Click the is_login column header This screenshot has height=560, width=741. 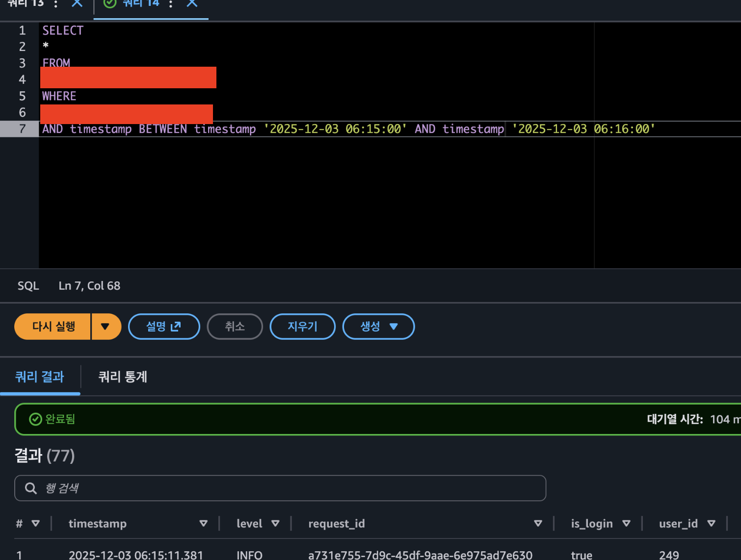[592, 524]
